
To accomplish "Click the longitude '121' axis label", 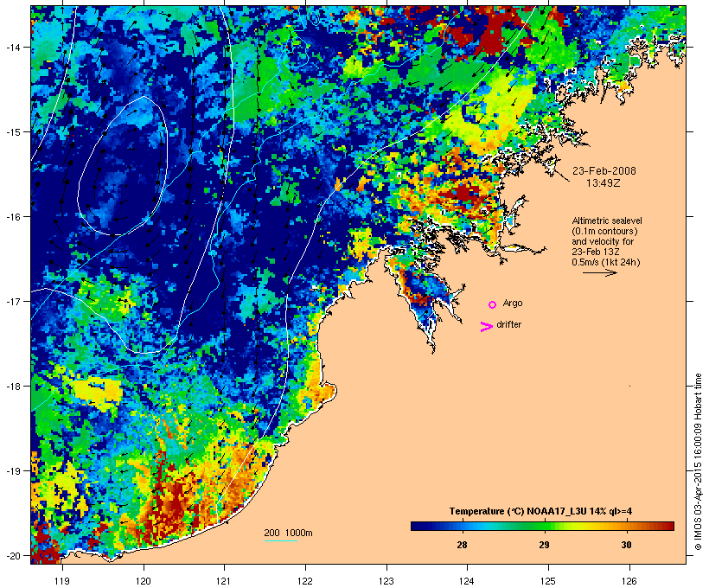I will (224, 581).
